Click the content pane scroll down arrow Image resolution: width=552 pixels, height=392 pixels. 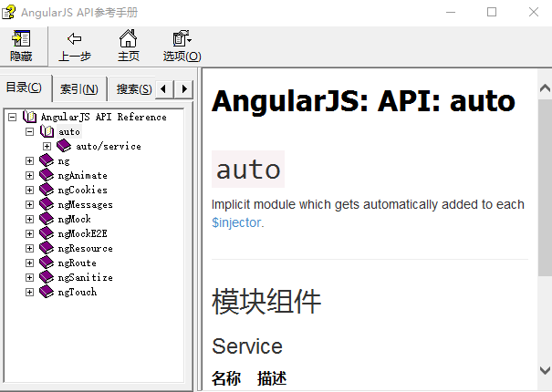pyautogui.click(x=544, y=369)
